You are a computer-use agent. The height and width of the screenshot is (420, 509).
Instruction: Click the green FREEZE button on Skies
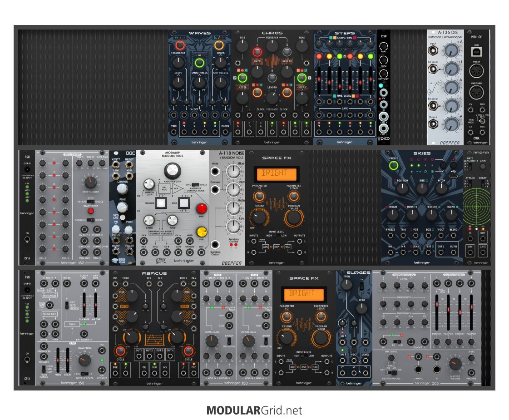click(x=393, y=166)
